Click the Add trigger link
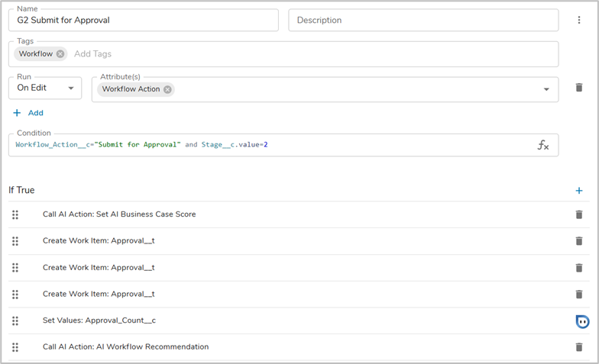The height and width of the screenshot is (364, 599). click(28, 113)
